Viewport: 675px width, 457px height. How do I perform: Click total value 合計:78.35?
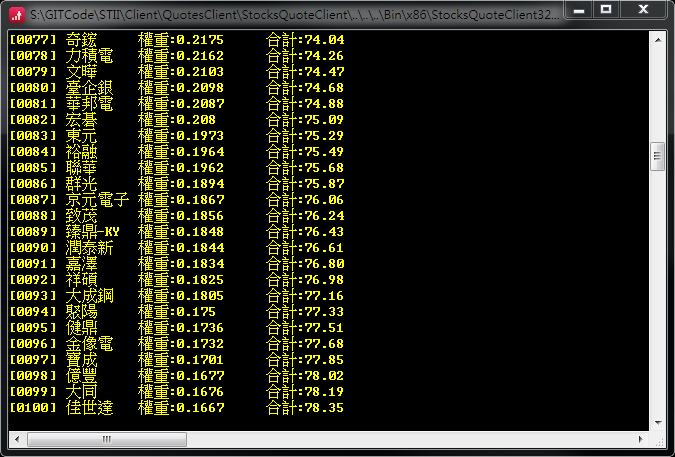coord(305,408)
